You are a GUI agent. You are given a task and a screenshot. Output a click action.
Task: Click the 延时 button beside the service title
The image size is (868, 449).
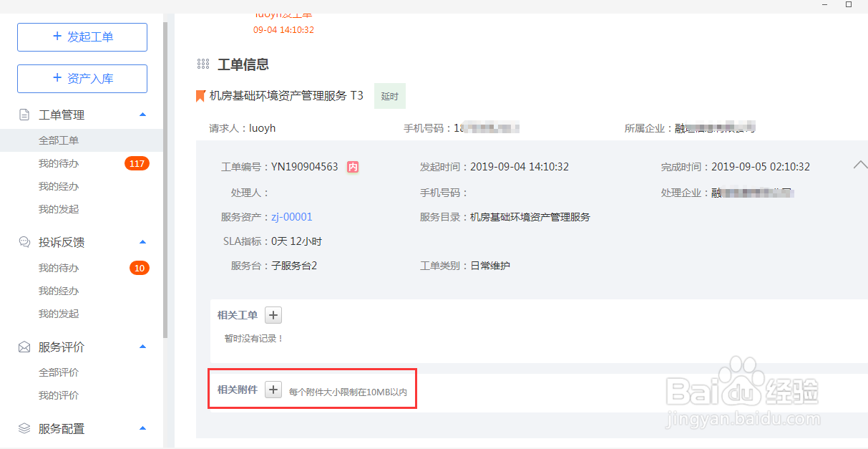point(389,95)
